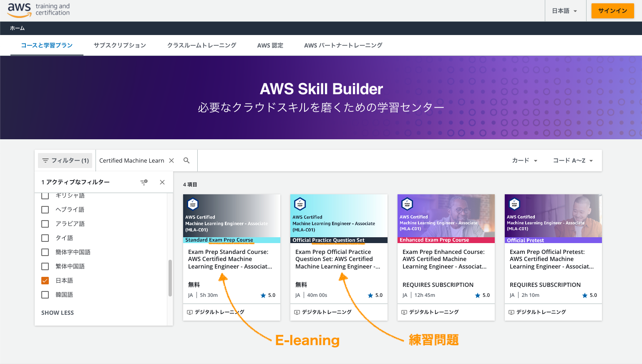Click the SHOW LESS link

[x=57, y=312]
